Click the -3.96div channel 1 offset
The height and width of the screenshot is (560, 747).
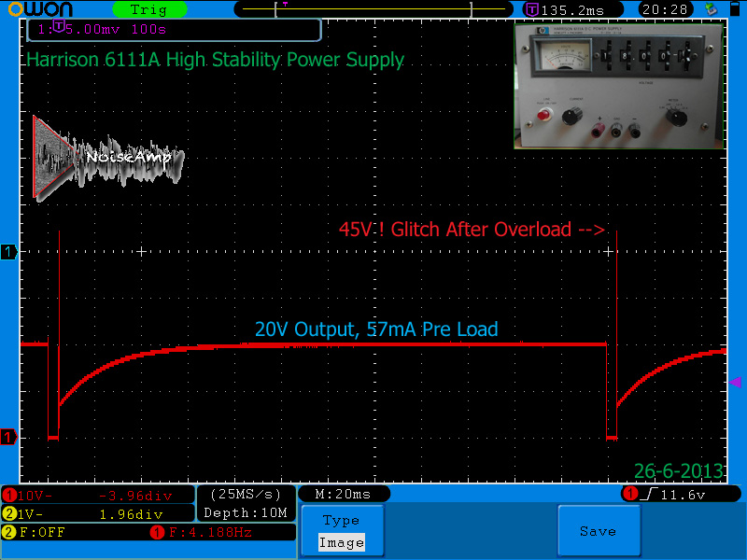click(x=135, y=497)
